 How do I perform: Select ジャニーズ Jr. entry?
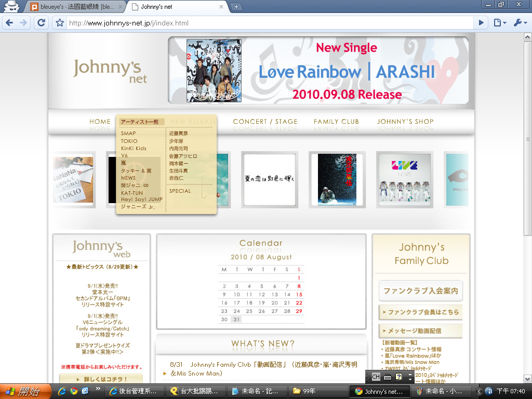click(x=138, y=207)
